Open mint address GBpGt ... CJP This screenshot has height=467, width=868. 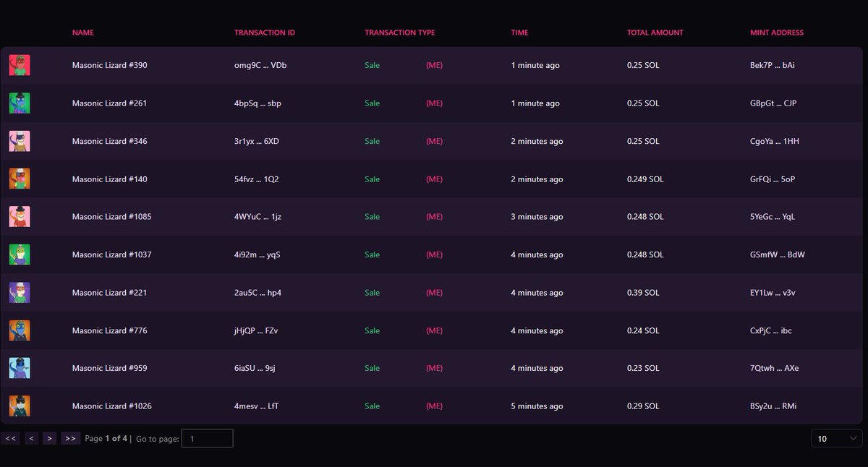[x=773, y=103]
